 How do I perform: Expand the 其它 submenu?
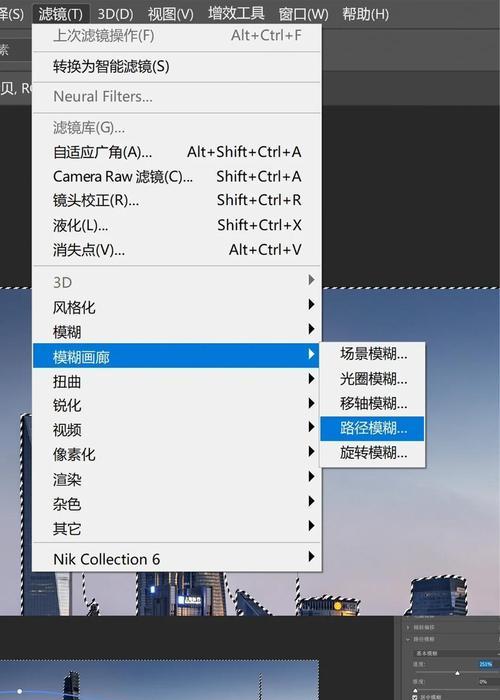click(x=177, y=528)
